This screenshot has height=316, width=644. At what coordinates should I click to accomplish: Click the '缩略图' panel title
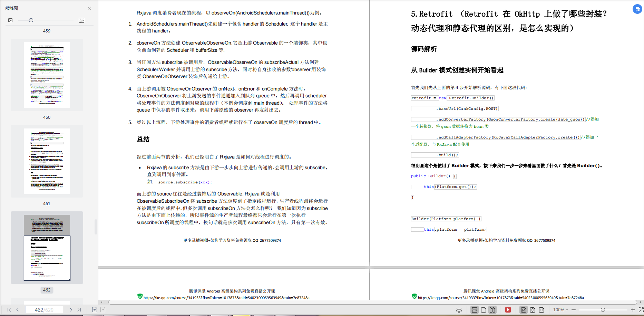[12, 8]
